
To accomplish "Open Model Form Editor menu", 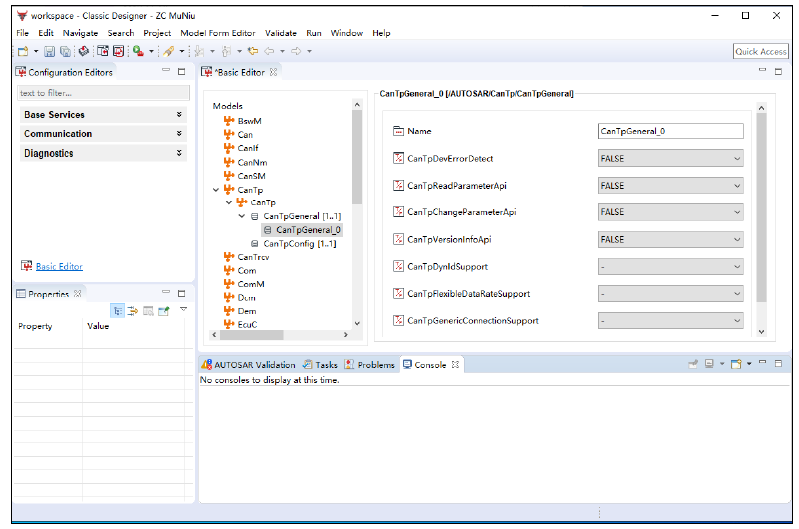I will click(218, 33).
